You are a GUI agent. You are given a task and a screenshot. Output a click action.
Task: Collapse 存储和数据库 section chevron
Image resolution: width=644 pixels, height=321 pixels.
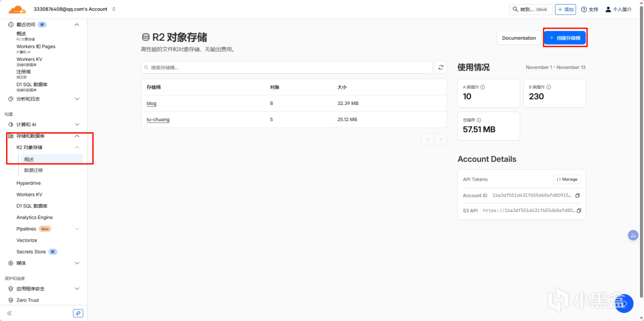77,136
